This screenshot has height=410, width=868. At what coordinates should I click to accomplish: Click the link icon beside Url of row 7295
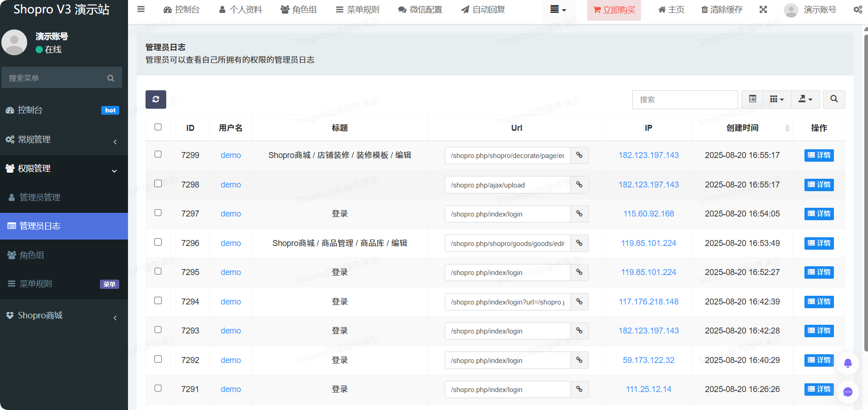tap(579, 272)
